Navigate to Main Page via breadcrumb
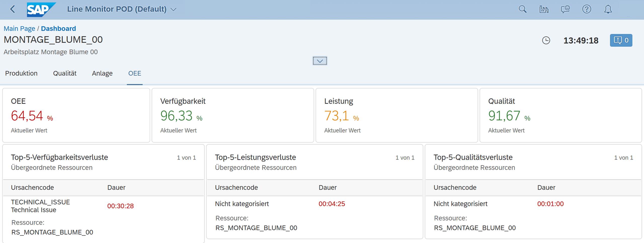The height and width of the screenshot is (243, 644). (19, 28)
